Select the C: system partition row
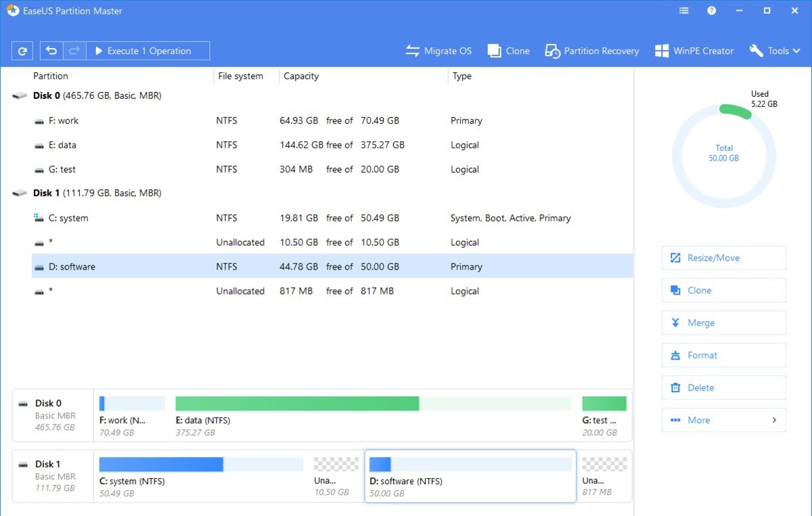The height and width of the screenshot is (516, 812). 332,218
